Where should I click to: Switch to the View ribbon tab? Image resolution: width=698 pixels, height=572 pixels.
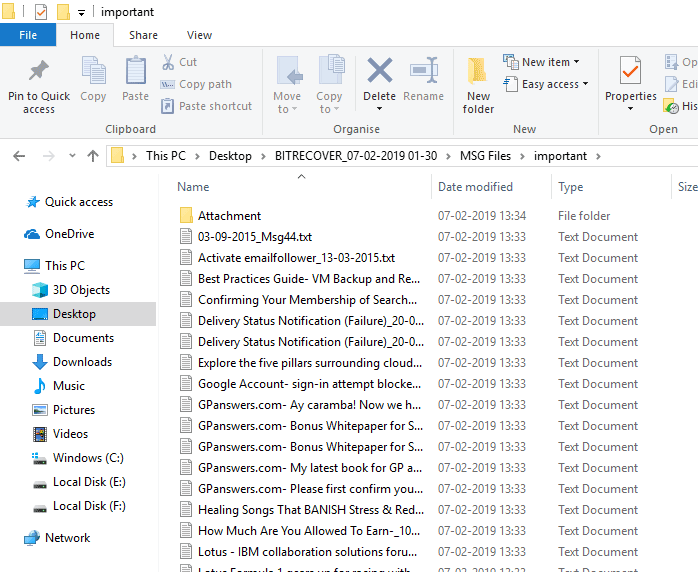(x=199, y=35)
